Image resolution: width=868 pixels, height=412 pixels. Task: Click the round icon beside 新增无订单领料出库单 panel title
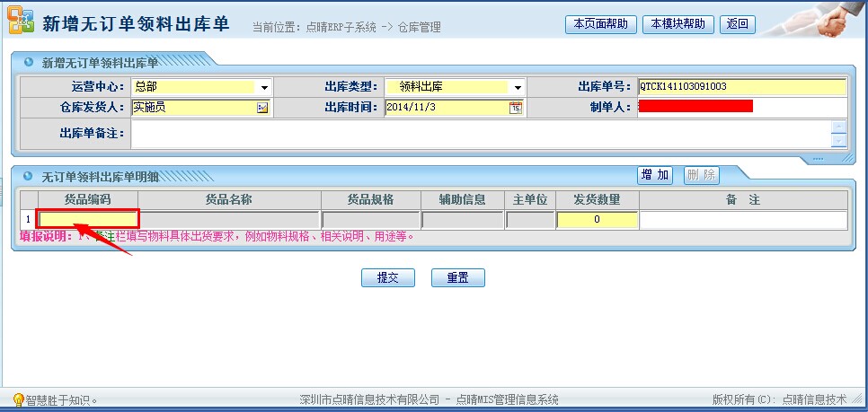coord(29,63)
